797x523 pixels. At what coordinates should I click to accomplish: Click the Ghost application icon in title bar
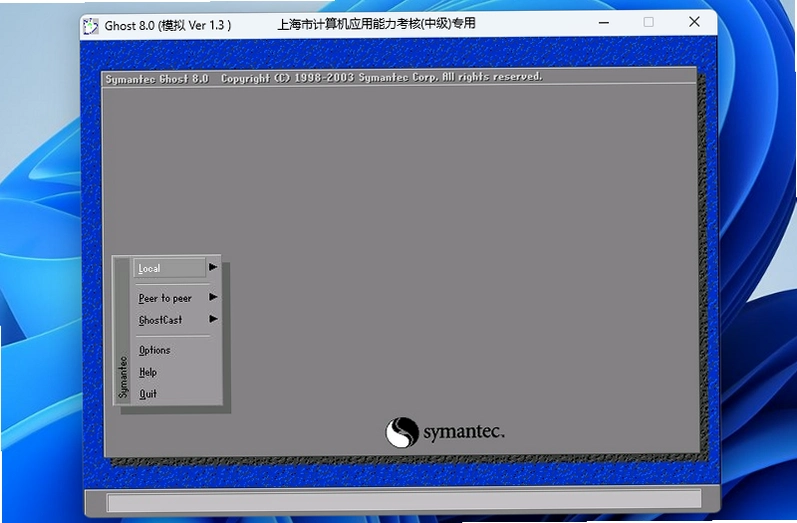coord(90,26)
